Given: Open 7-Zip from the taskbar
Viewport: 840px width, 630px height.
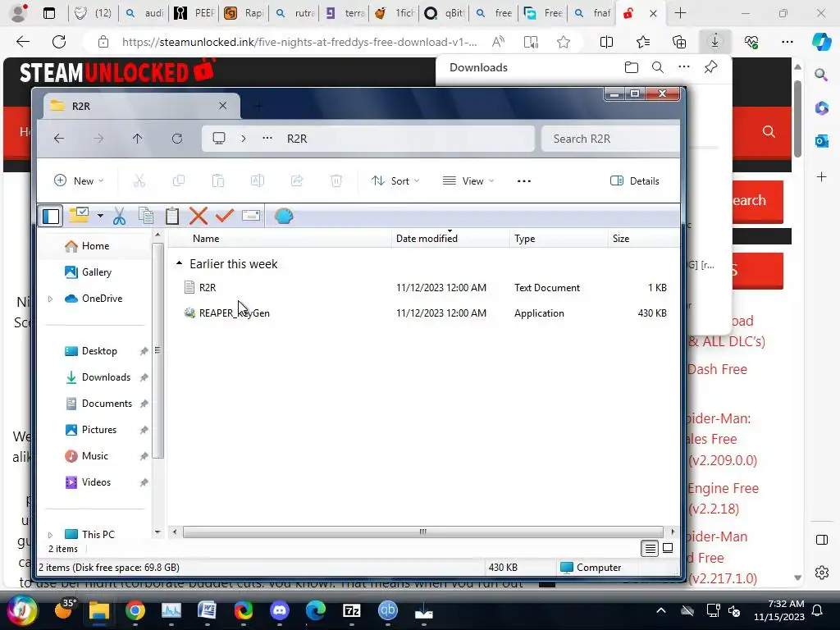Looking at the screenshot, I should click(x=351, y=610).
